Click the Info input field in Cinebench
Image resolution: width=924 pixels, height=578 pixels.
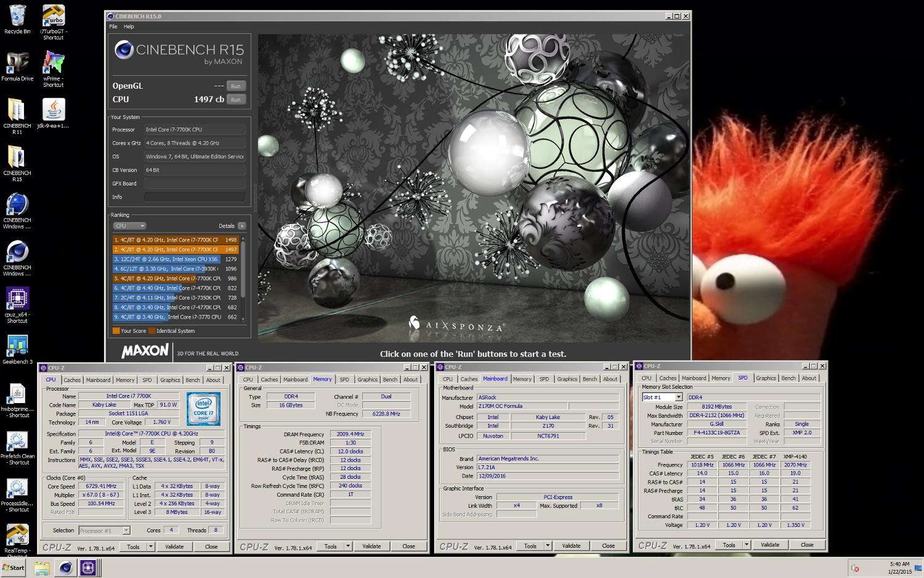195,197
